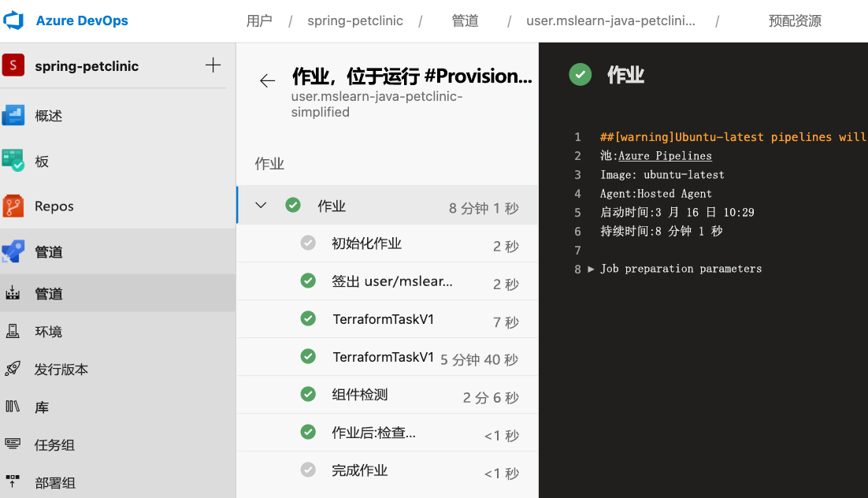This screenshot has width=868, height=498.
Task: Select the 管道 breadcrumb
Action: [465, 21]
